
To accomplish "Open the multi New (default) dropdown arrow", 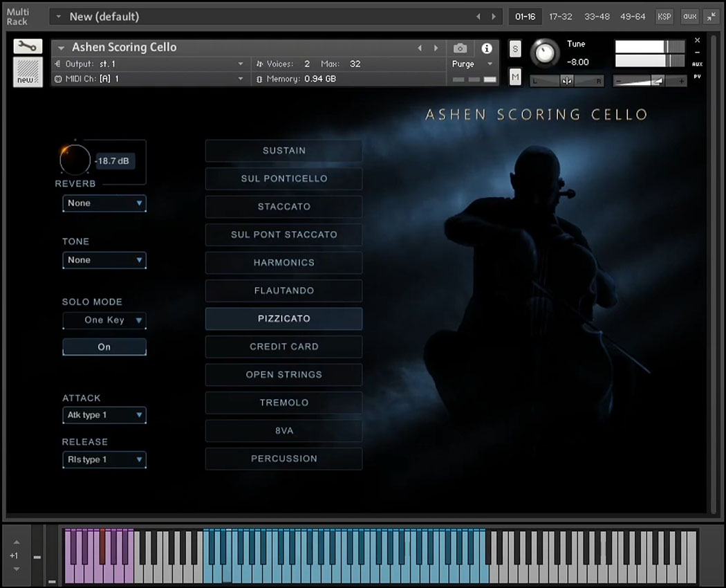I will tap(58, 17).
